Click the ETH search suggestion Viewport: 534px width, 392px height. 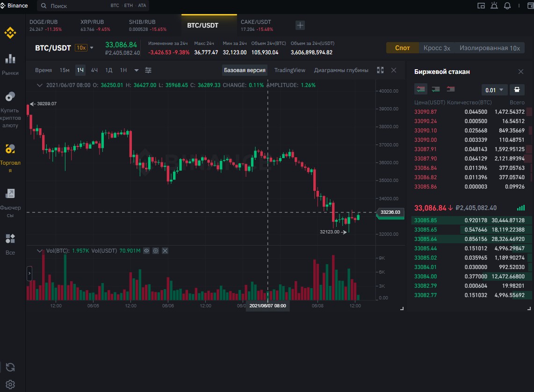129,6
